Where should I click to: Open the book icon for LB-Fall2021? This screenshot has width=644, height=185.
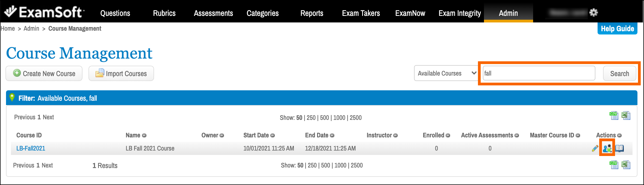[x=619, y=148]
